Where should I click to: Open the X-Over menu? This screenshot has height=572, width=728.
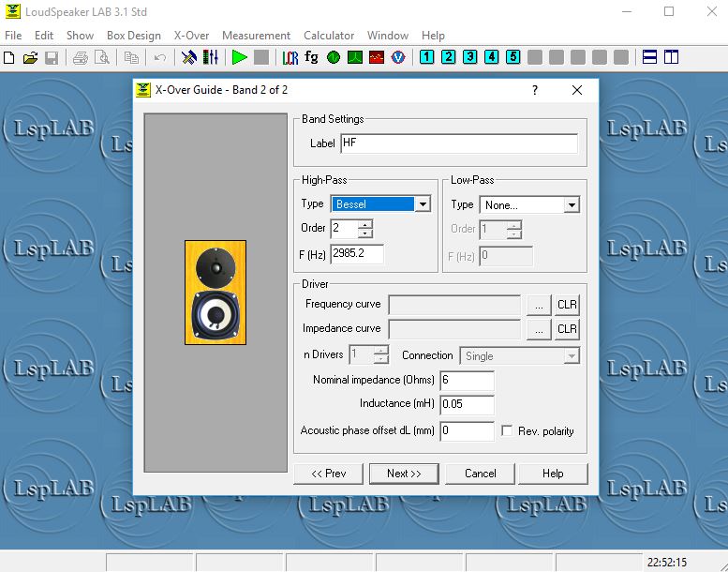[191, 36]
